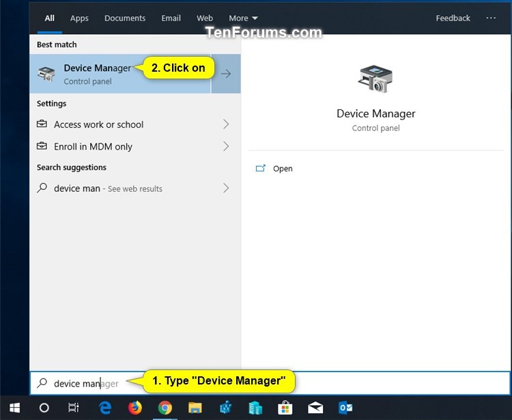The width and height of the screenshot is (512, 420).
Task: Click Device Manager title in preview pane
Action: 376,113
